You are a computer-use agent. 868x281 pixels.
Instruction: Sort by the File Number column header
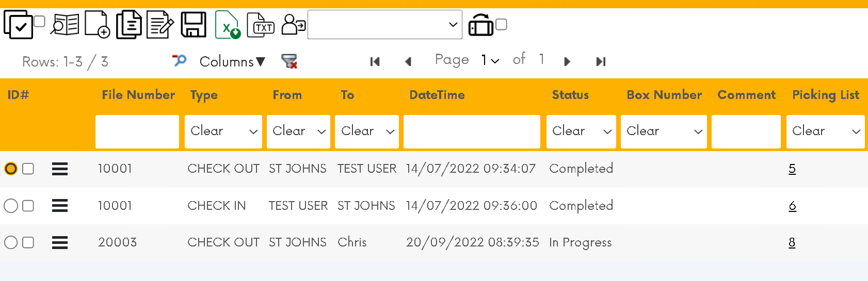click(x=138, y=95)
